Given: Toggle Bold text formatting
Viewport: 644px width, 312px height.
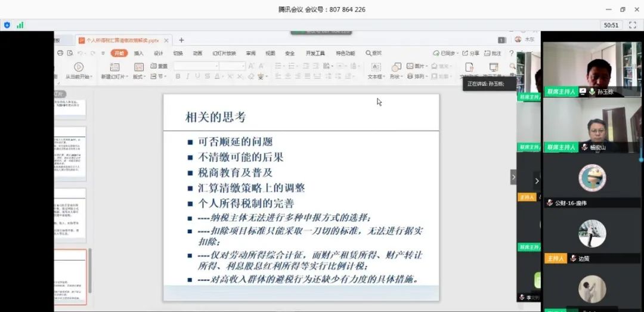Looking at the screenshot, I should [178, 76].
